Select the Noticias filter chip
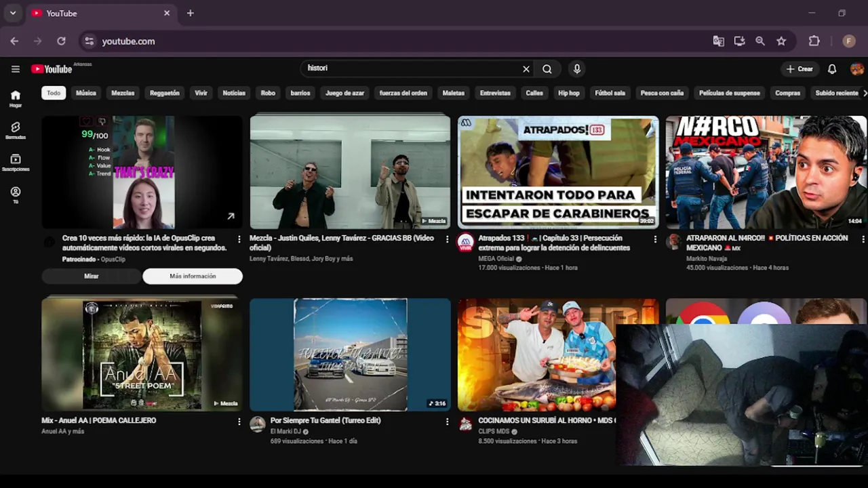The image size is (868, 488). (x=234, y=93)
